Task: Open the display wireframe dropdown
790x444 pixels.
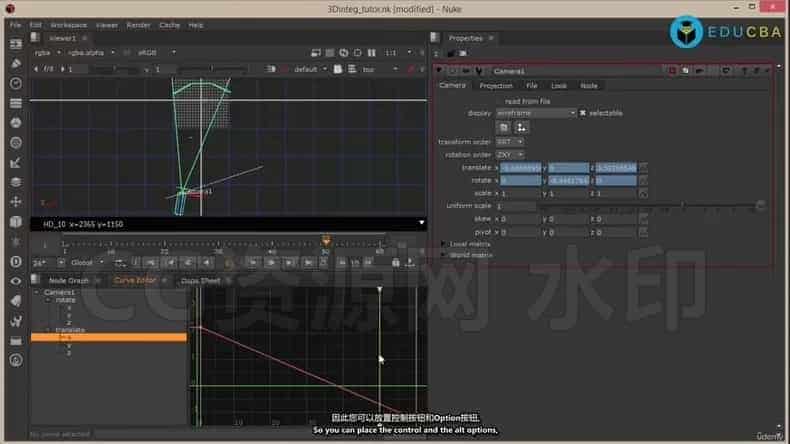Action: (536, 113)
